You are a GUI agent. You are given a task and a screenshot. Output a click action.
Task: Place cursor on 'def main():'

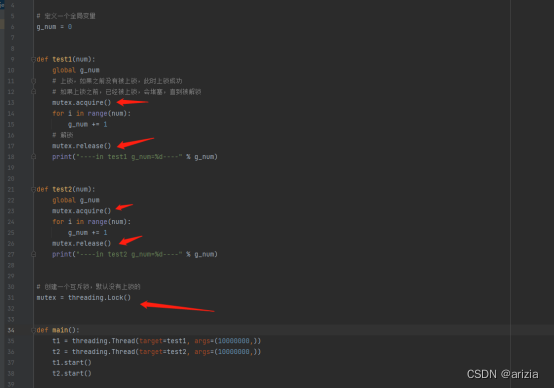coord(58,330)
